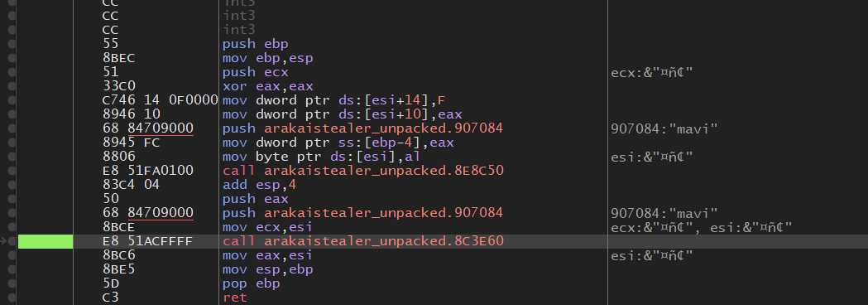Click the first 907084:"mavi" comment
Image resolution: width=868 pixels, height=305 pixels.
(x=664, y=128)
